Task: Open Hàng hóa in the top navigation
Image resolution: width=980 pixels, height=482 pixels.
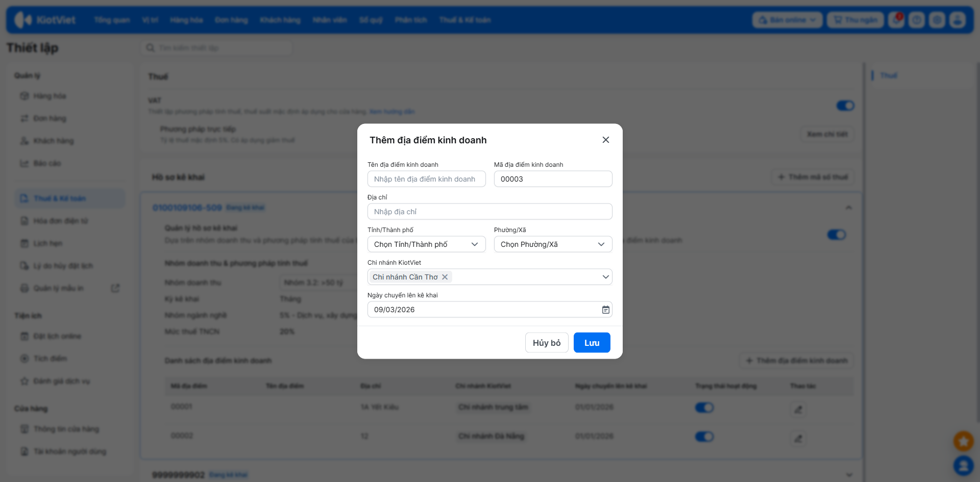Action: pyautogui.click(x=186, y=20)
